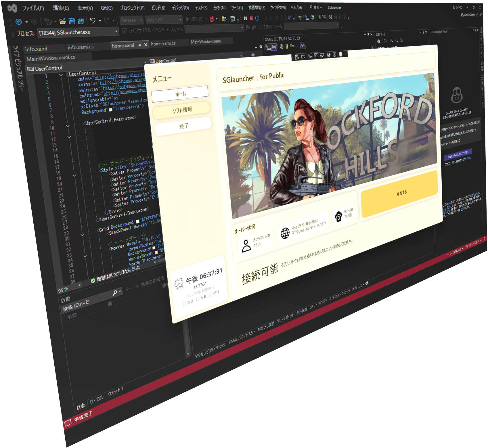This screenshot has width=488, height=448.
Task: Toggle the 土日 checkbox in launcher
Action: pyautogui.click(x=198, y=299)
